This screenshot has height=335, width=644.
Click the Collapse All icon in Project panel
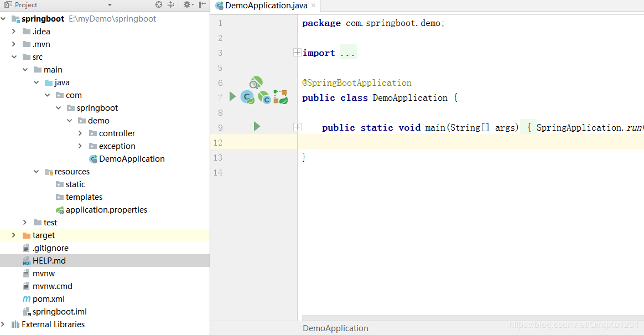click(171, 4)
